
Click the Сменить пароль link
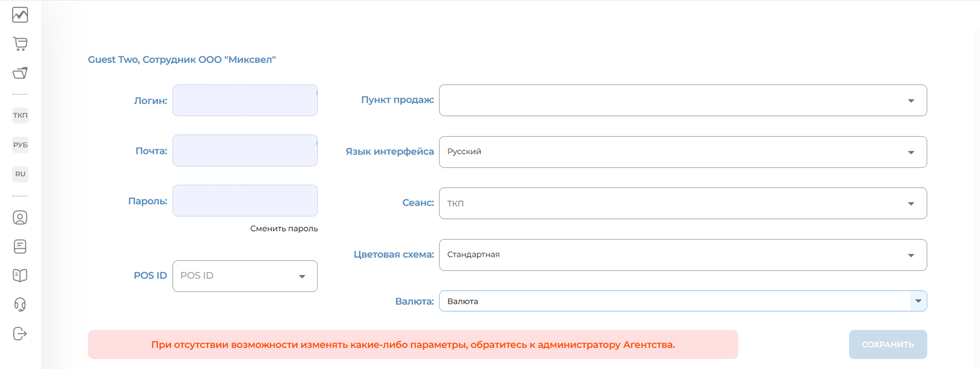click(x=284, y=229)
